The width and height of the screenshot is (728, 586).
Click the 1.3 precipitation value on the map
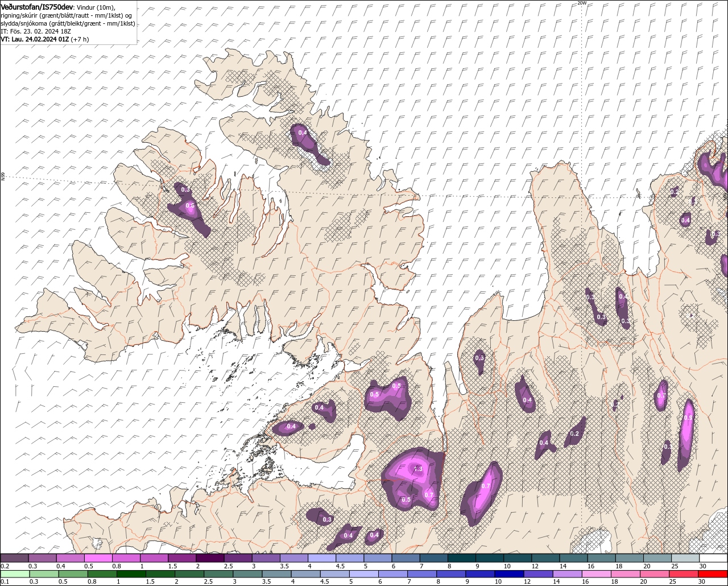(418, 469)
